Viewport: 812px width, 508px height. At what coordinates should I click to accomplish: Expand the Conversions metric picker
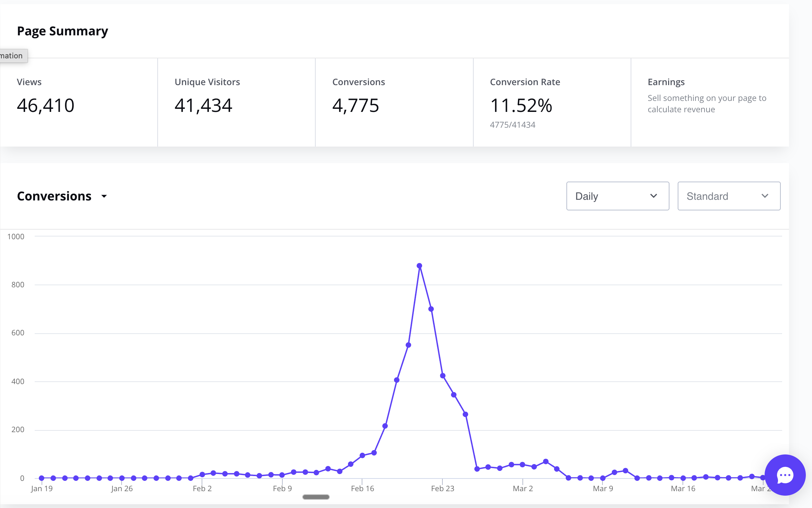(63, 196)
